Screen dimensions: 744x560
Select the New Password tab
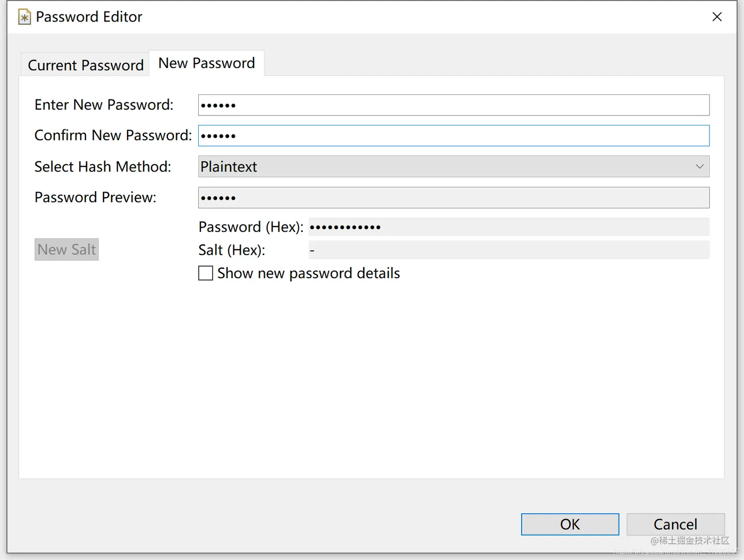[x=207, y=63]
